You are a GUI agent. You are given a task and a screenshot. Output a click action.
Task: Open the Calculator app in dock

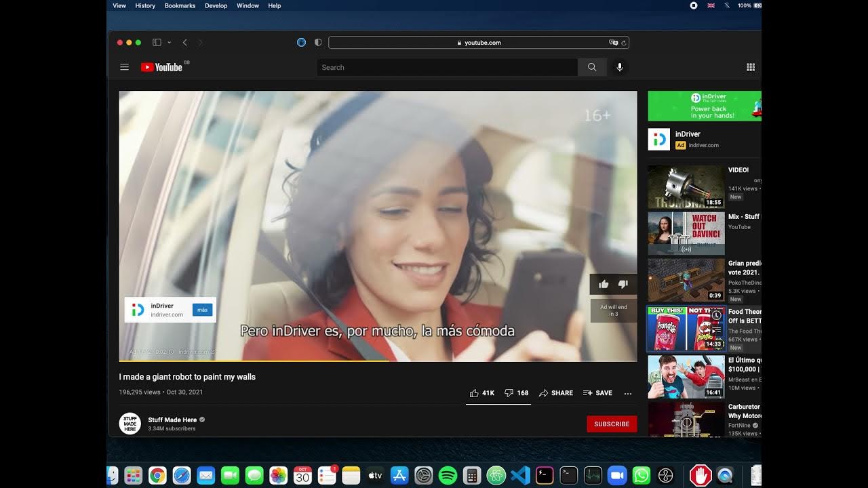pos(472,476)
